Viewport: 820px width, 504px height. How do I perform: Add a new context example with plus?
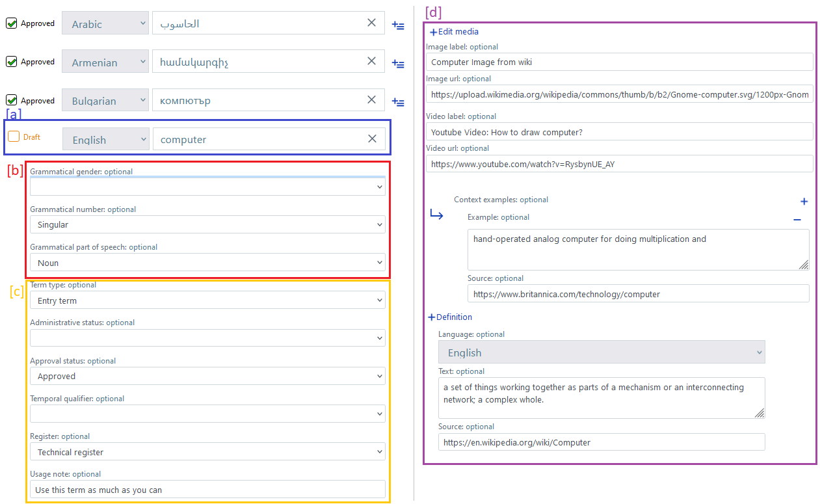coord(804,202)
